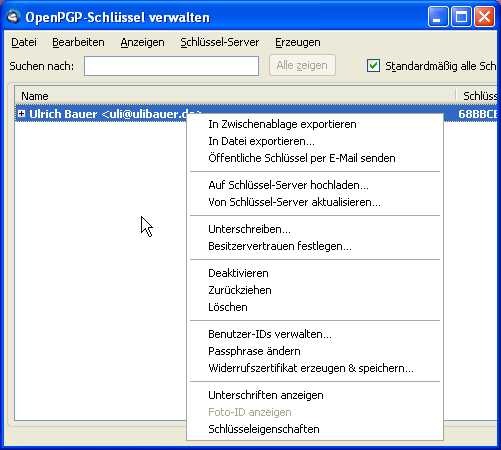The height and width of the screenshot is (450, 501).
Task: Open the Bearbeiten menu
Action: (x=78, y=42)
